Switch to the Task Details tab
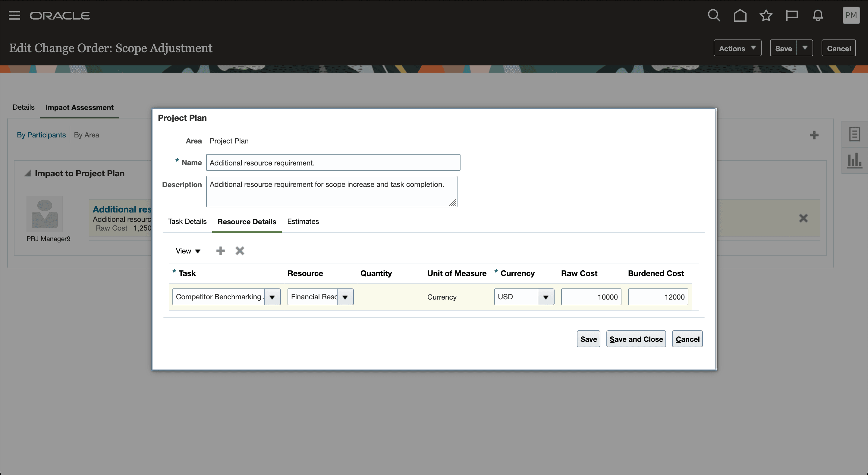Viewport: 868px width, 475px height. point(187,222)
